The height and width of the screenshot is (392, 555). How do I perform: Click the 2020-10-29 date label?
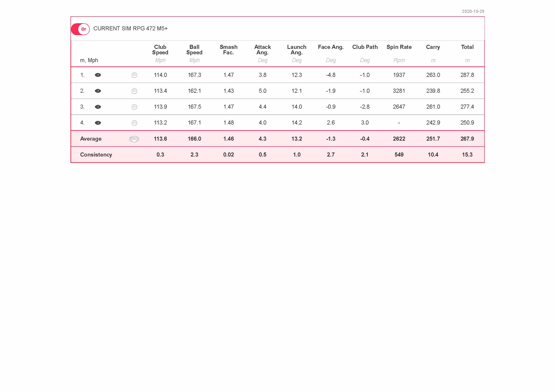click(x=473, y=11)
